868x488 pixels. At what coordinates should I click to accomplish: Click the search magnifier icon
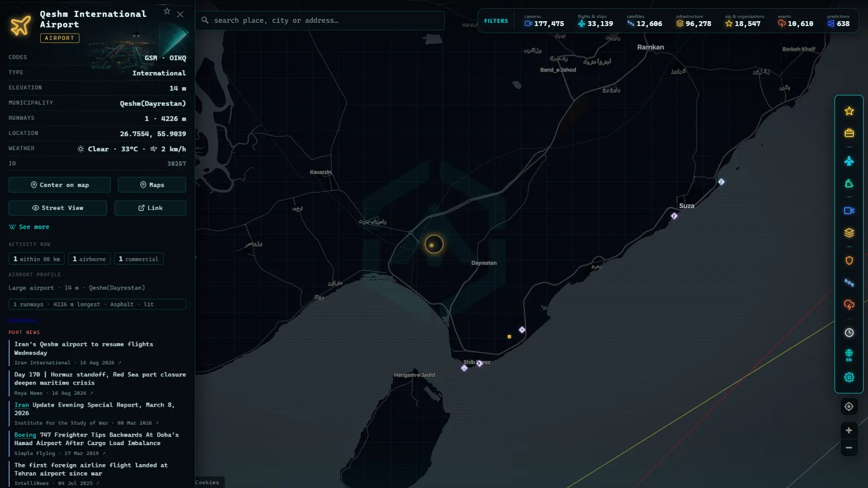coord(205,21)
